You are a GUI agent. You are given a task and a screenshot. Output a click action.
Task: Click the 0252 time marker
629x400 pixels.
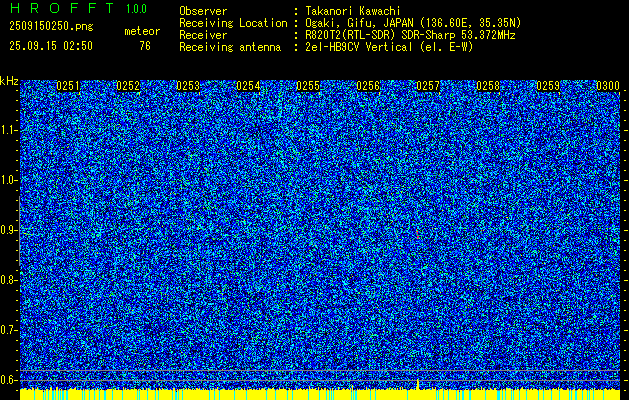[128, 86]
